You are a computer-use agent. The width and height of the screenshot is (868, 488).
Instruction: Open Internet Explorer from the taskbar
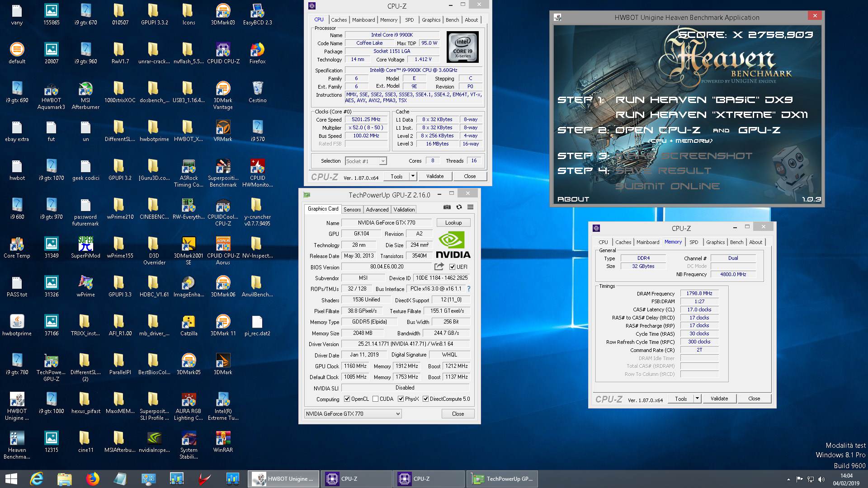[x=36, y=479]
